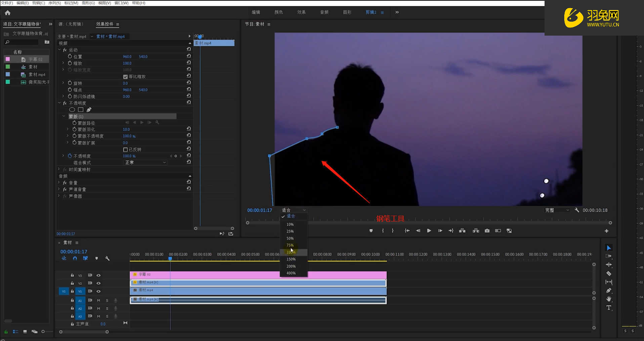The width and height of the screenshot is (644, 341).
Task: Hide track V2 with the eye icon
Action: click(99, 283)
